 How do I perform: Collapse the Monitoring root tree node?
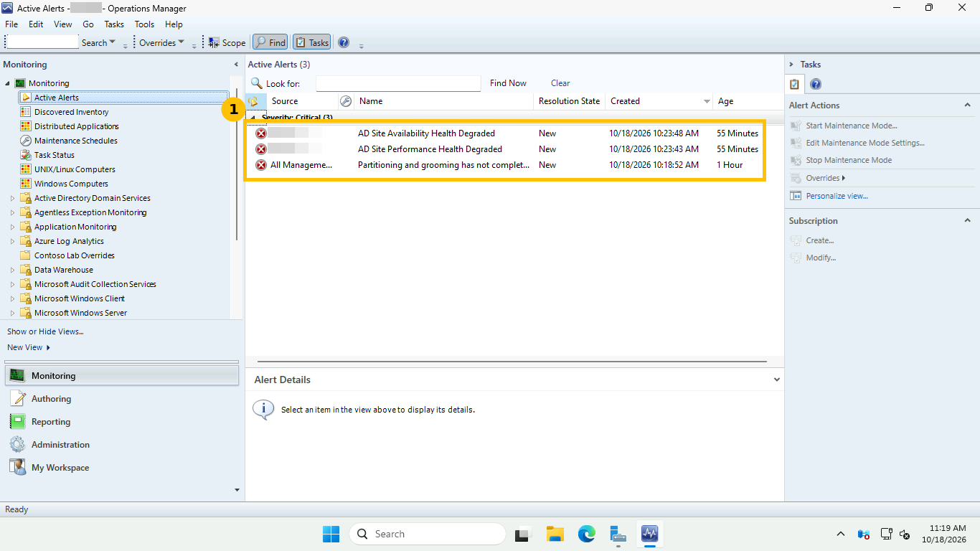click(8, 83)
